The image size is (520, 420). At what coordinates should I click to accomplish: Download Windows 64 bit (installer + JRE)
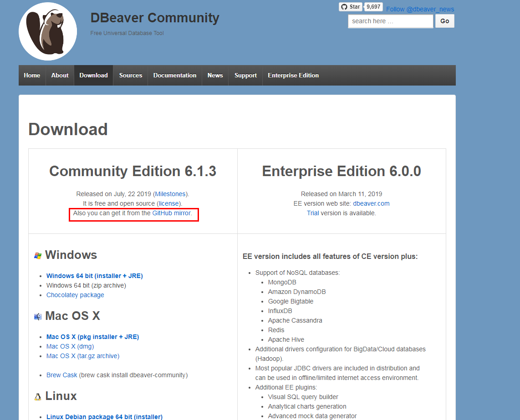[95, 276]
